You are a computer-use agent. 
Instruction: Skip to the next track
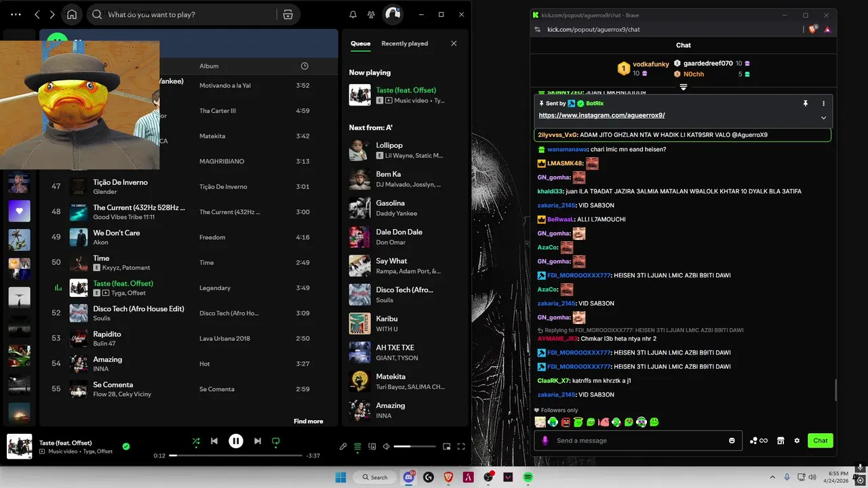point(258,441)
